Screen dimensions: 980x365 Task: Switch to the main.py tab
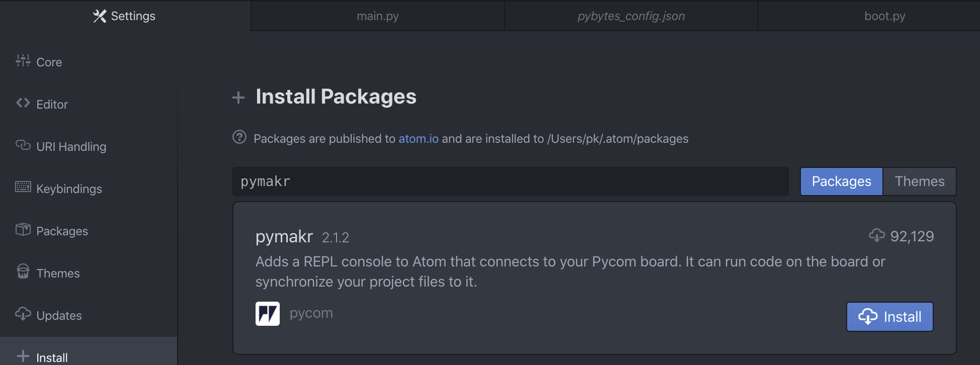click(377, 16)
